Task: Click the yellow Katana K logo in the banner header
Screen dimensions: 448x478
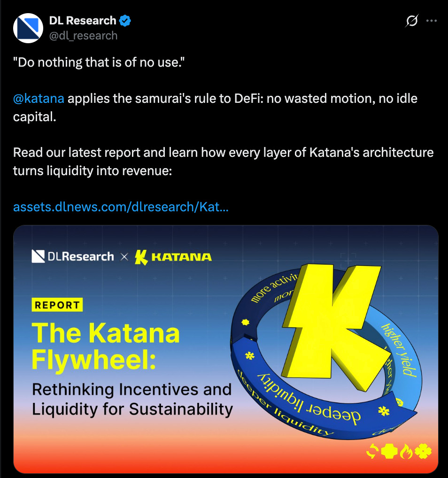Action: 141,257
